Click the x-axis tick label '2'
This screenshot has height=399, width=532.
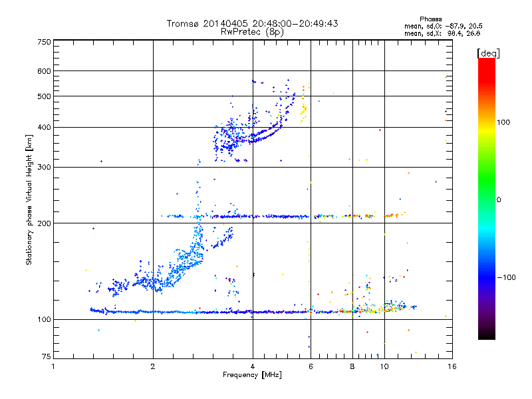pos(153,366)
